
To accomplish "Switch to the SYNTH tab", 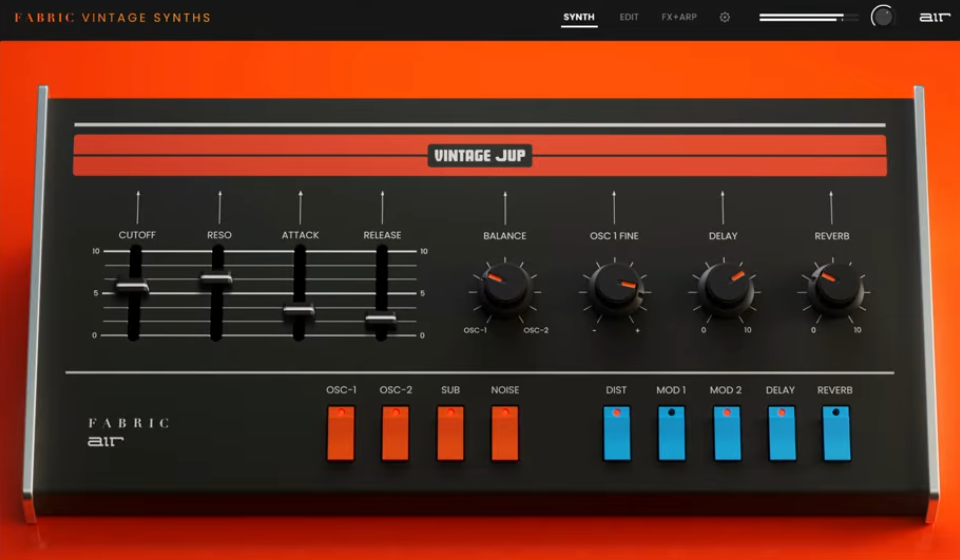I will click(579, 17).
